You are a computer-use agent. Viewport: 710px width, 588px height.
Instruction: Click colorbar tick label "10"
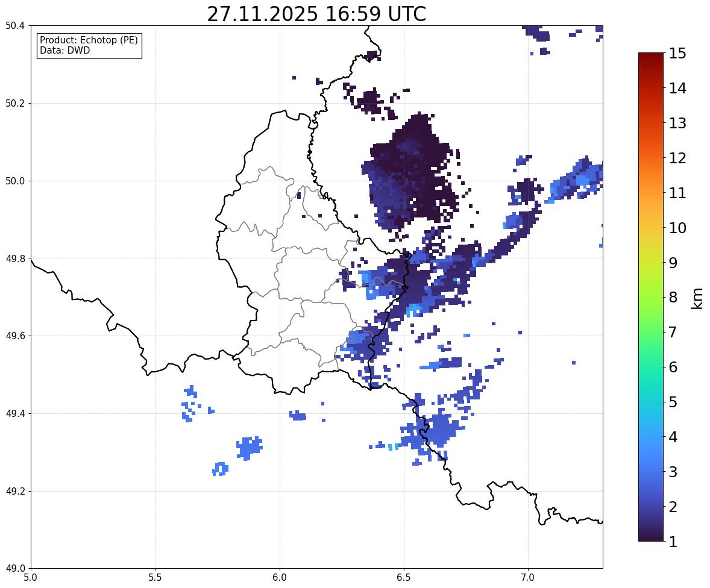pyautogui.click(x=677, y=228)
